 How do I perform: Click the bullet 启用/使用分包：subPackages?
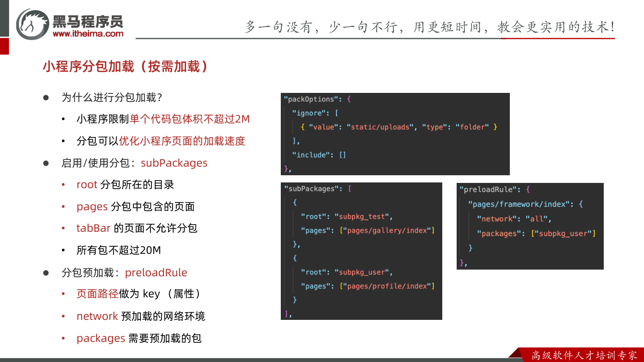coord(134,163)
